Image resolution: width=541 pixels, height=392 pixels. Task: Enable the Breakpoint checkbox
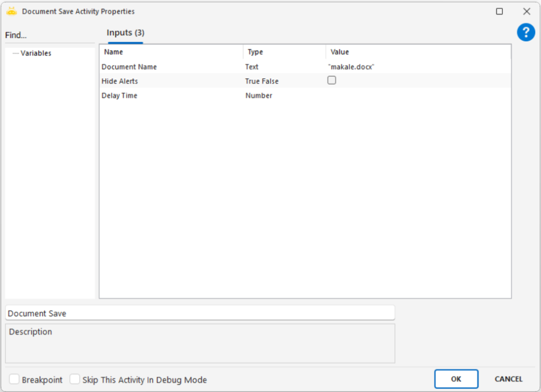coord(14,379)
